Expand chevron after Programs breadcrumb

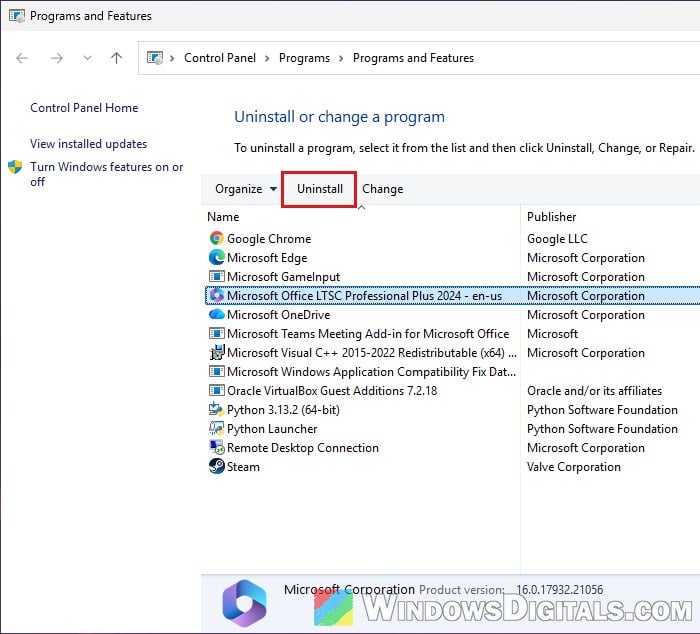(341, 58)
